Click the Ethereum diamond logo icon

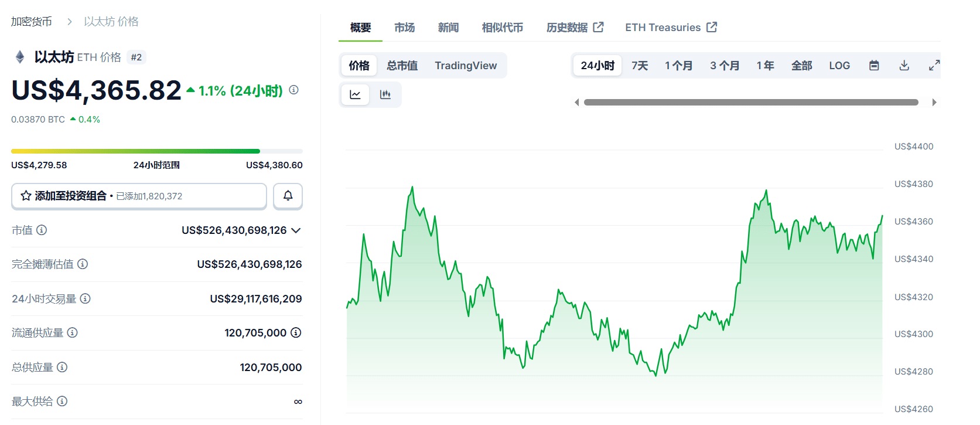[x=20, y=57]
